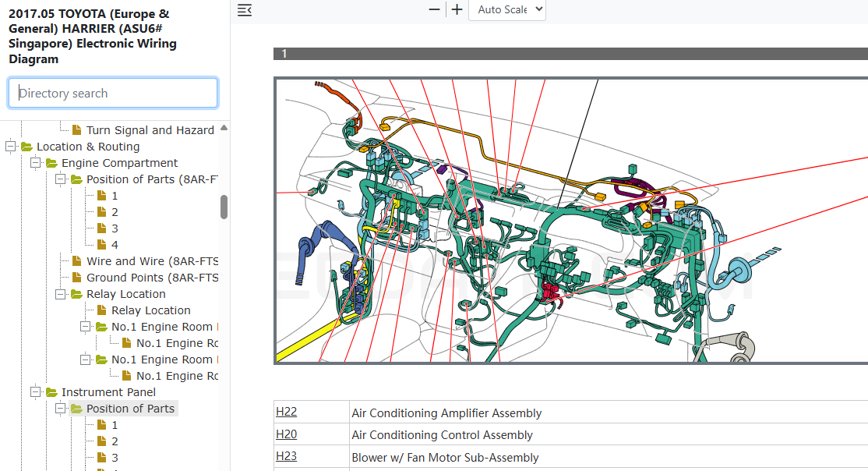This screenshot has height=471, width=868.
Task: Open second No.1 Engine Ro document
Action: pos(177,376)
